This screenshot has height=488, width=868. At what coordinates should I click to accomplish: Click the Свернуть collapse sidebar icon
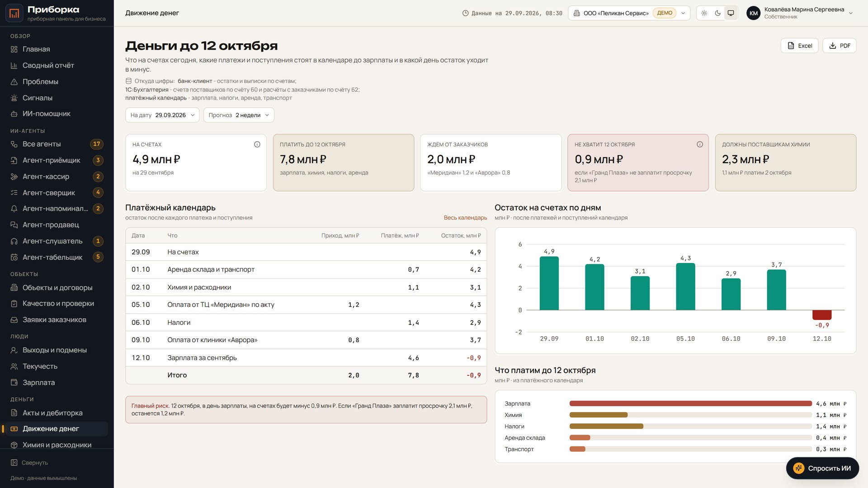(14, 463)
